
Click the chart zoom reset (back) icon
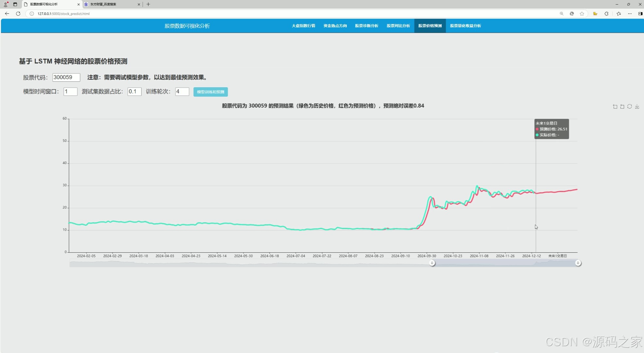[x=622, y=107]
